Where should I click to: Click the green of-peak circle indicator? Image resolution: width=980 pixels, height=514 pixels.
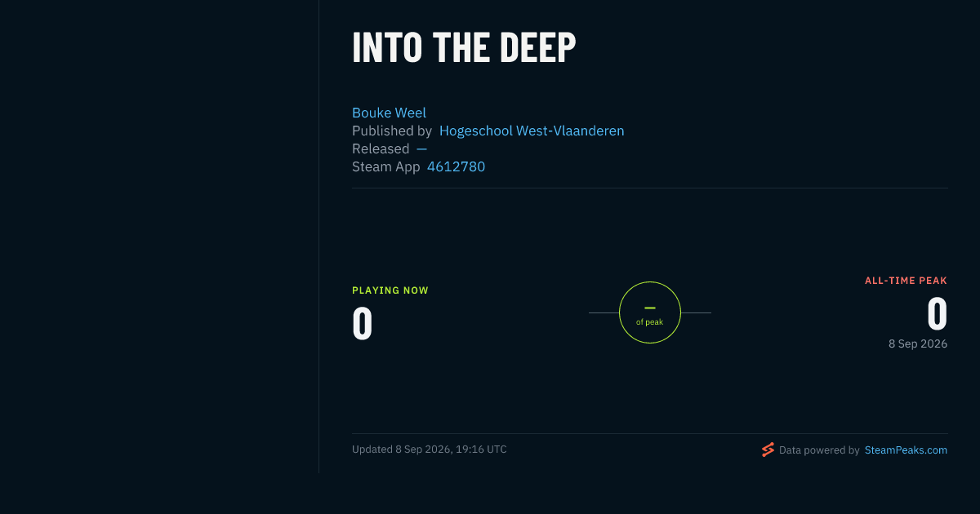650,312
